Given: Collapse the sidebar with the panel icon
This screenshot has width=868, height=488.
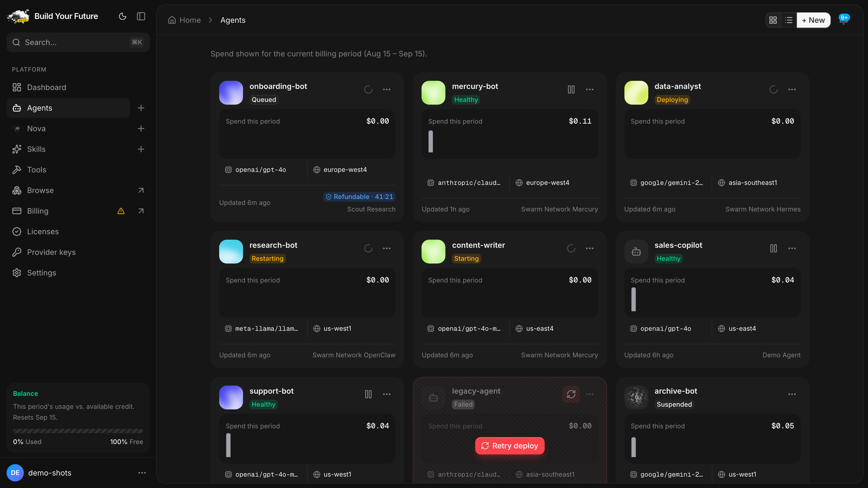Looking at the screenshot, I should pos(141,16).
